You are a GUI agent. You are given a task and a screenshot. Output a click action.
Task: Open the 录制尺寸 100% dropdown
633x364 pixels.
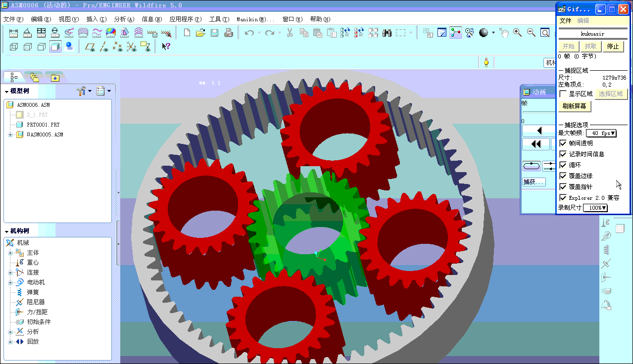[595, 208]
